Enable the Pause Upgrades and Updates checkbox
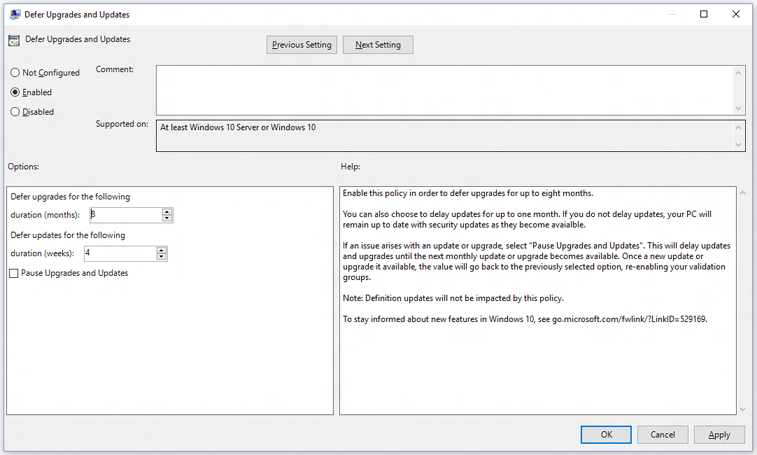The height and width of the screenshot is (455, 757). click(x=14, y=273)
